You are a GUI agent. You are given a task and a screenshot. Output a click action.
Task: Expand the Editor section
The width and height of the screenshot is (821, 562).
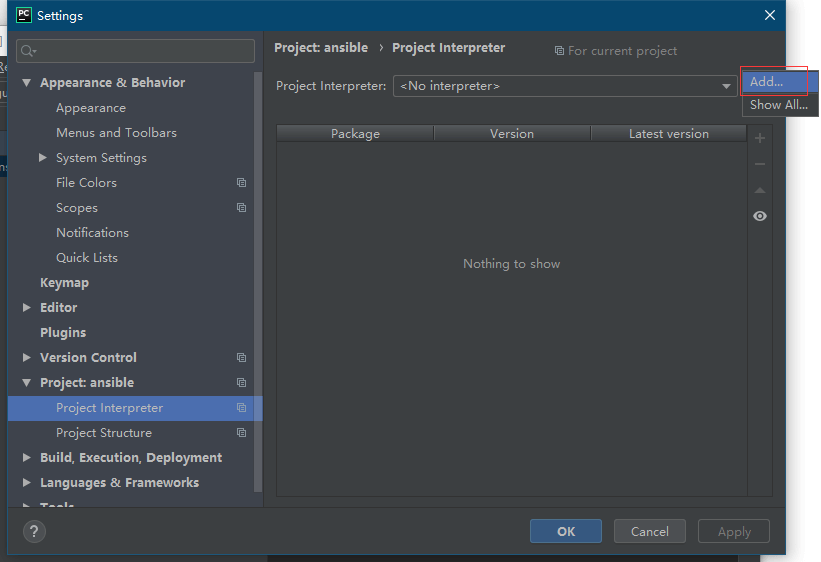27,307
